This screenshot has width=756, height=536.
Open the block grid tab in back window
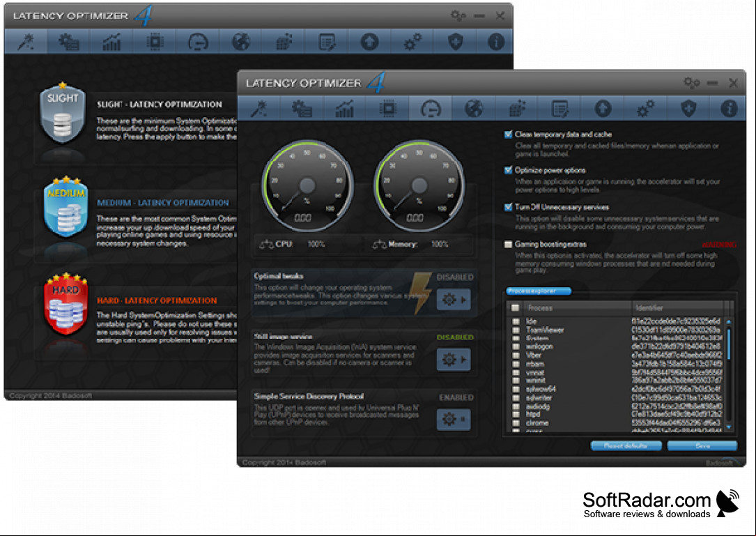pos(284,42)
